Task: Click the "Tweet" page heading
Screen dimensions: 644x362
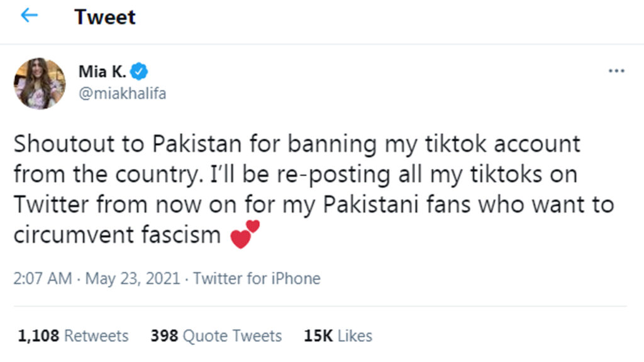Action: click(x=105, y=17)
